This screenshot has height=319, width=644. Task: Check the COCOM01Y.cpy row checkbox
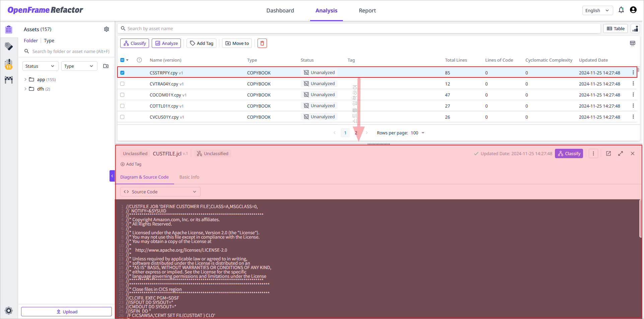tap(122, 95)
